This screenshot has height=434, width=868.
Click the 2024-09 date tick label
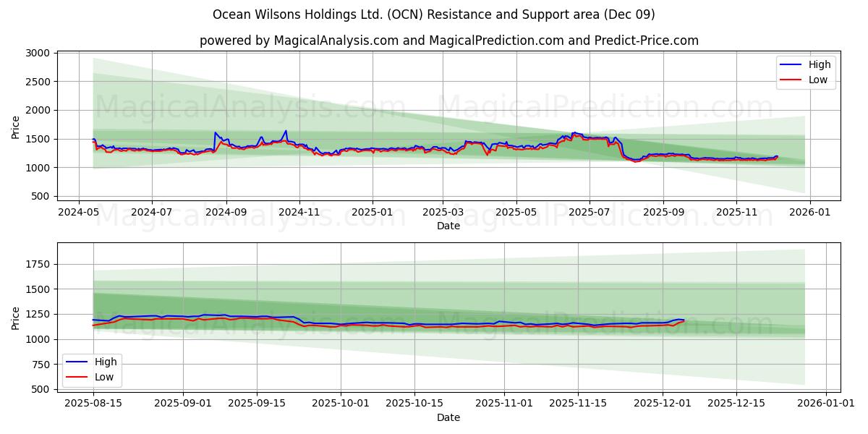tap(226, 213)
